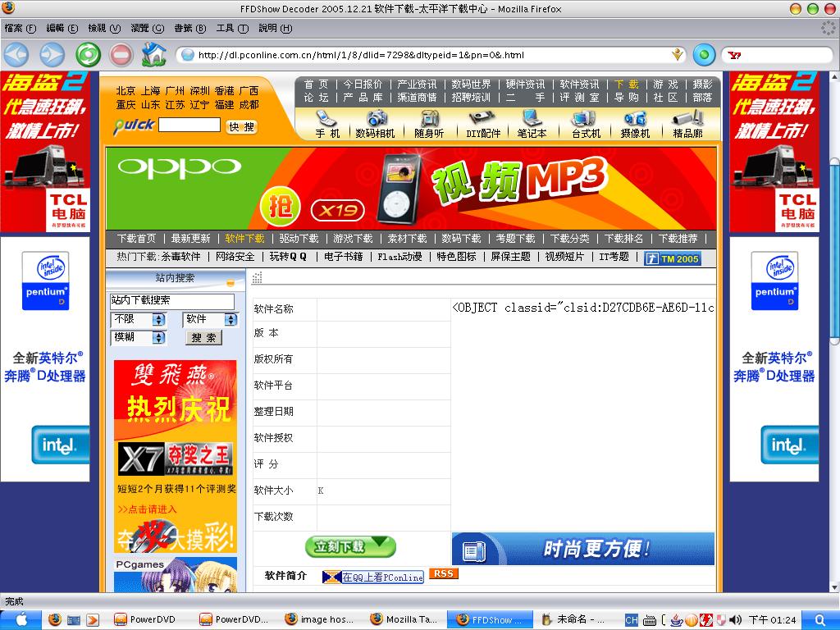Open the 模糊 match dropdown
Viewport: 840px width, 630px height.
pos(139,337)
